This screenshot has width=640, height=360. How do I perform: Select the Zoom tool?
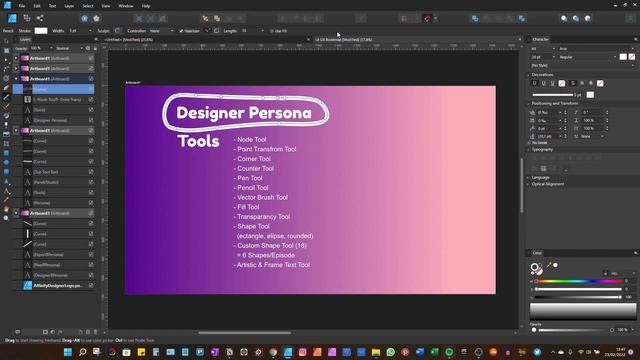[6, 218]
